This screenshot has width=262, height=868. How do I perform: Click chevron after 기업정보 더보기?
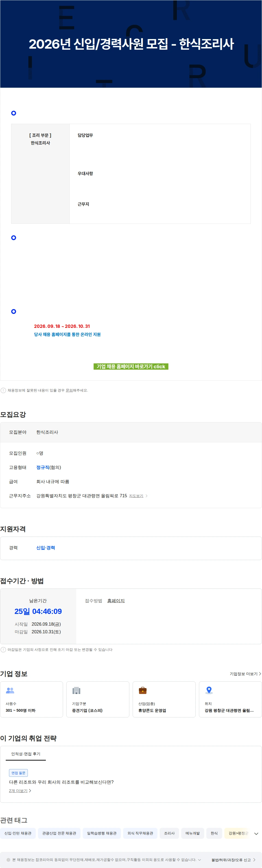pos(260,673)
